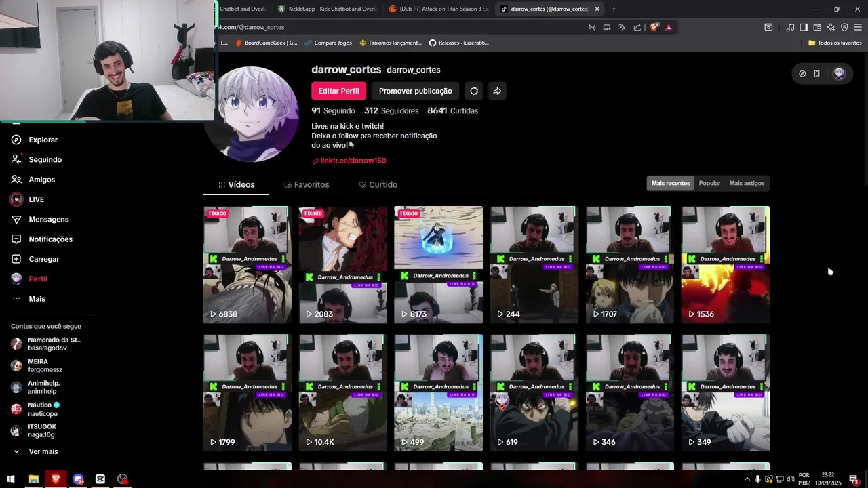Screen dimensions: 868x488
Task: Open Notificações in the sidebar
Action: [x=50, y=239]
